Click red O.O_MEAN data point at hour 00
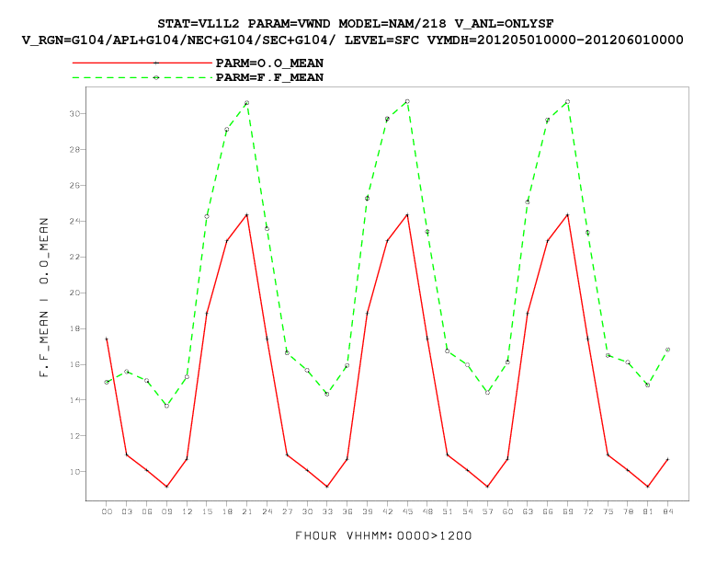The image size is (728, 563). point(107,339)
